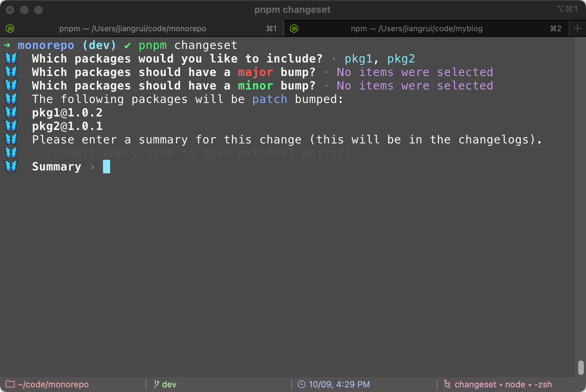Viewport: 586px width, 392px height.
Task: Click the pkg2@1.0.1 text
Action: pyautogui.click(x=67, y=126)
